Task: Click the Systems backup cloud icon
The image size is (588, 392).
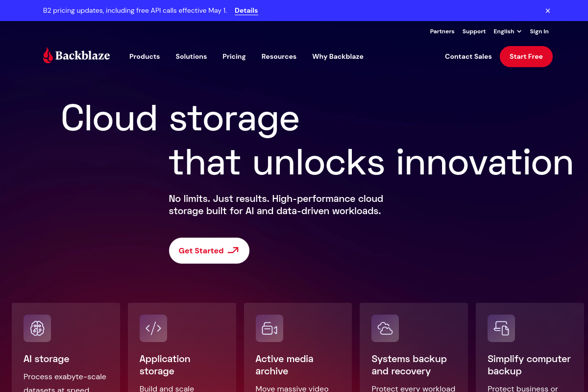Action: (x=385, y=328)
